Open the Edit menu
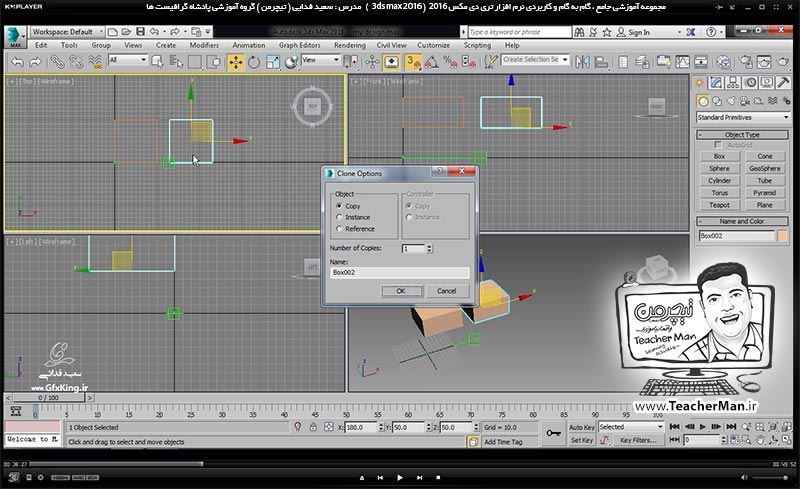The height and width of the screenshot is (489, 800). pos(41,45)
